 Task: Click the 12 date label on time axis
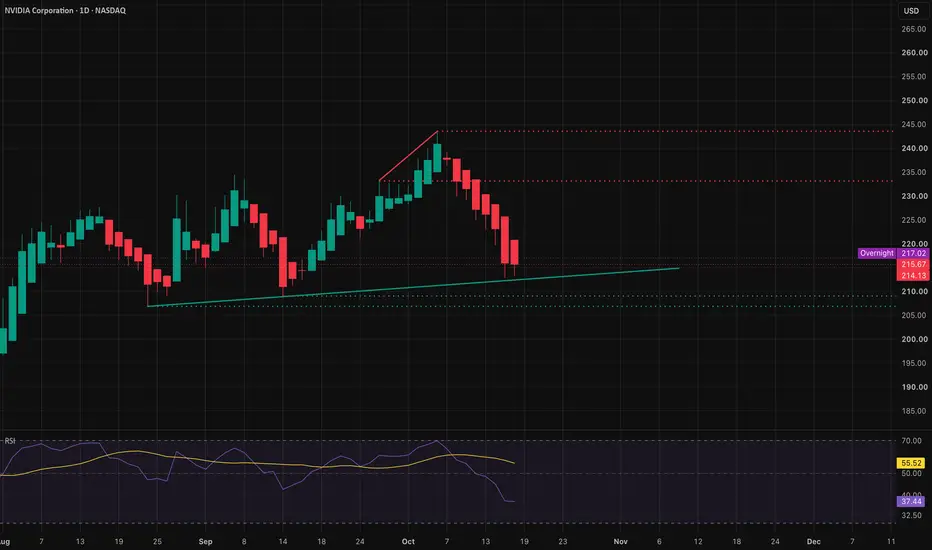698,541
